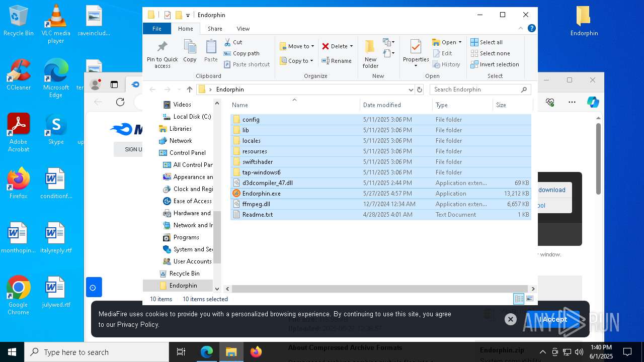Switch to the View ribbon tab
Viewport: 644px width, 362px height.
tap(243, 29)
